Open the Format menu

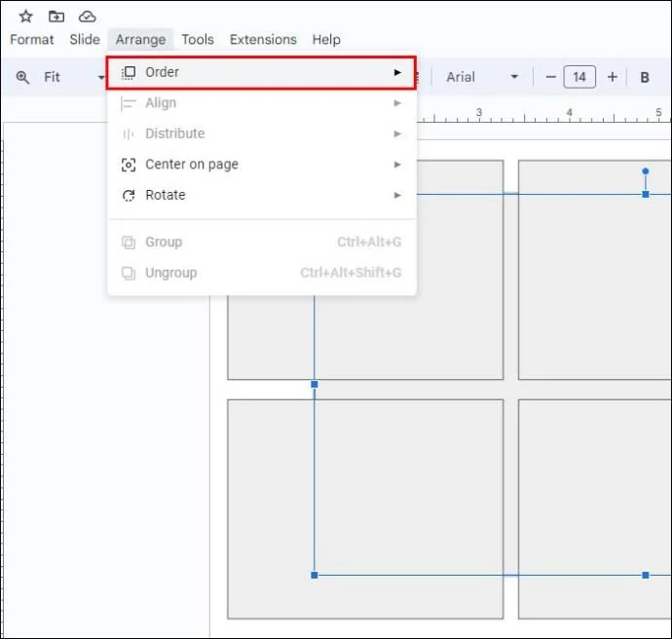pos(32,39)
